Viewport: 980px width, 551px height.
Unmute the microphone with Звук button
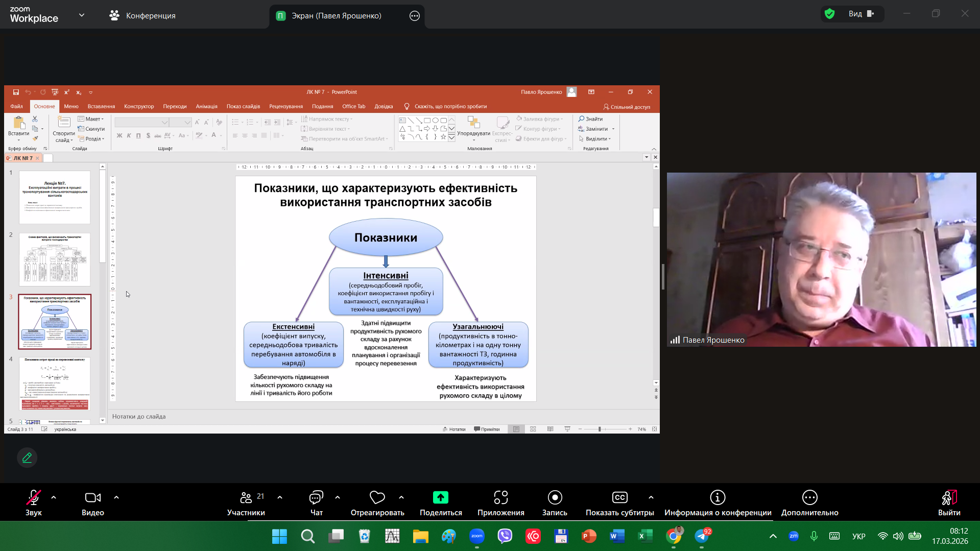click(34, 497)
